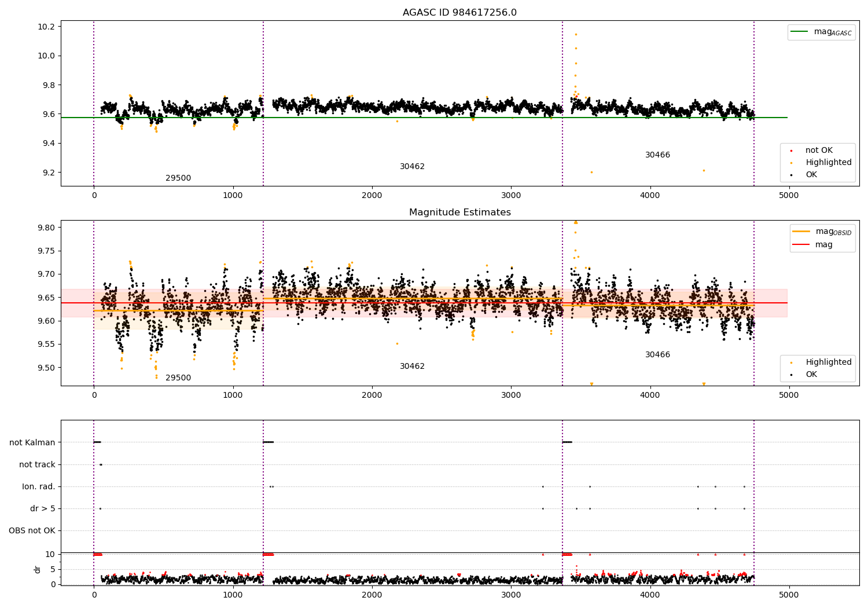Click the 29500 obsid annotation in top plot
The height and width of the screenshot is (608, 868).
tap(178, 178)
